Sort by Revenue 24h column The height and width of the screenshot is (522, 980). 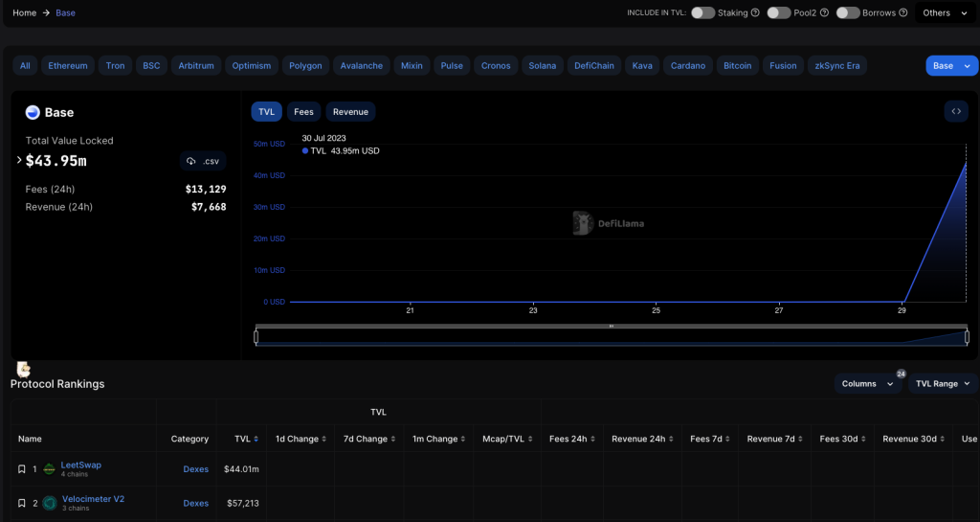[x=671, y=439]
